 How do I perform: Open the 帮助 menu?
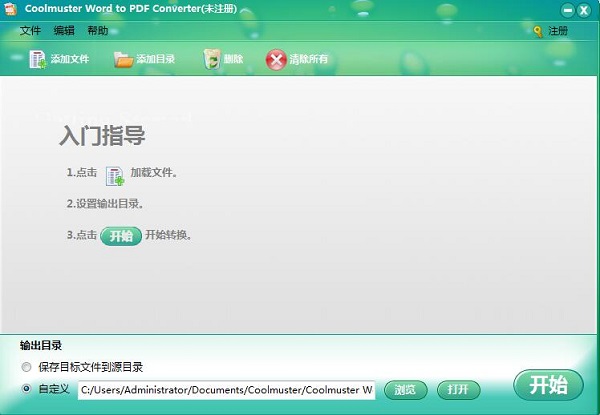click(x=98, y=31)
